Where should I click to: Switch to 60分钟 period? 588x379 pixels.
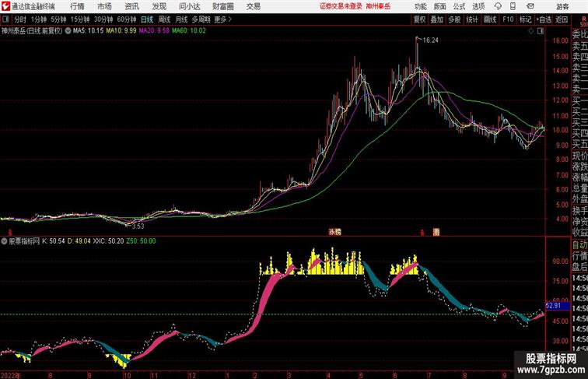pos(127,19)
